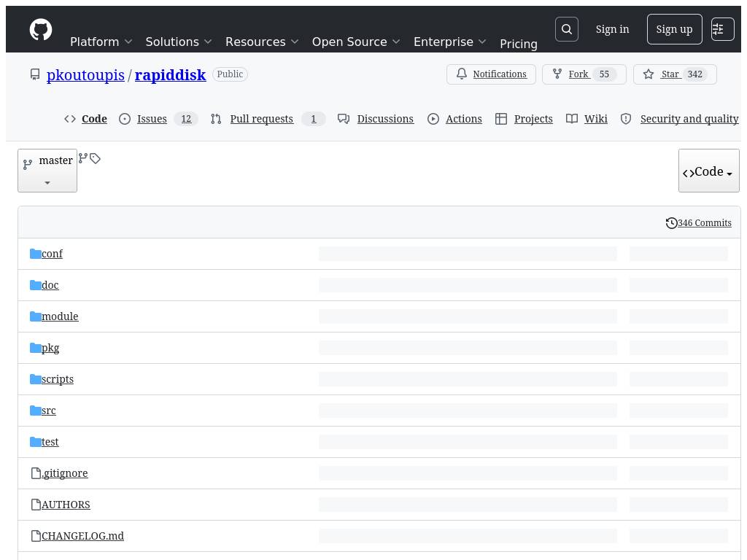Click the src folder icon
Viewport: 747px width, 560px height.
point(35,411)
